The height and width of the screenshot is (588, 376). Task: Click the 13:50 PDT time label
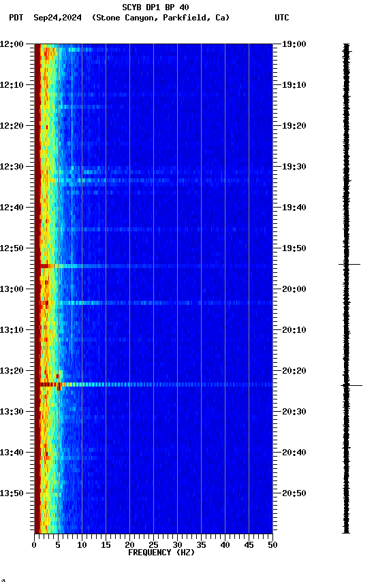tap(12, 494)
